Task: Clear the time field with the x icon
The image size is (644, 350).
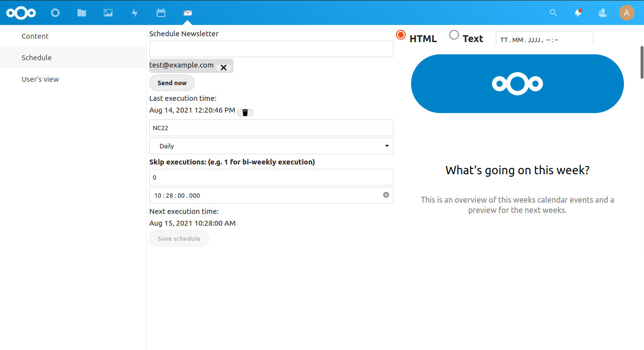Action: 386,195
